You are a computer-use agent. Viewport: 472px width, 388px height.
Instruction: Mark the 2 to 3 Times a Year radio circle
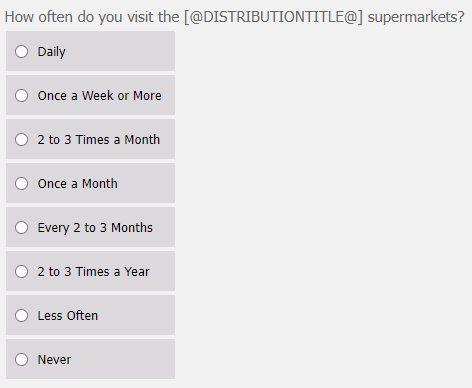21,271
